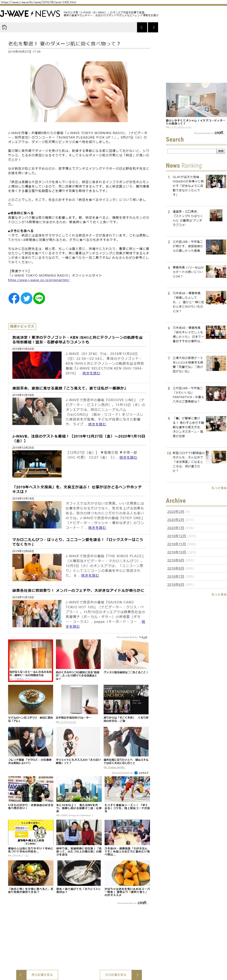
Task: Expand the News Ranking list with もっと見る
Action: coord(219,488)
